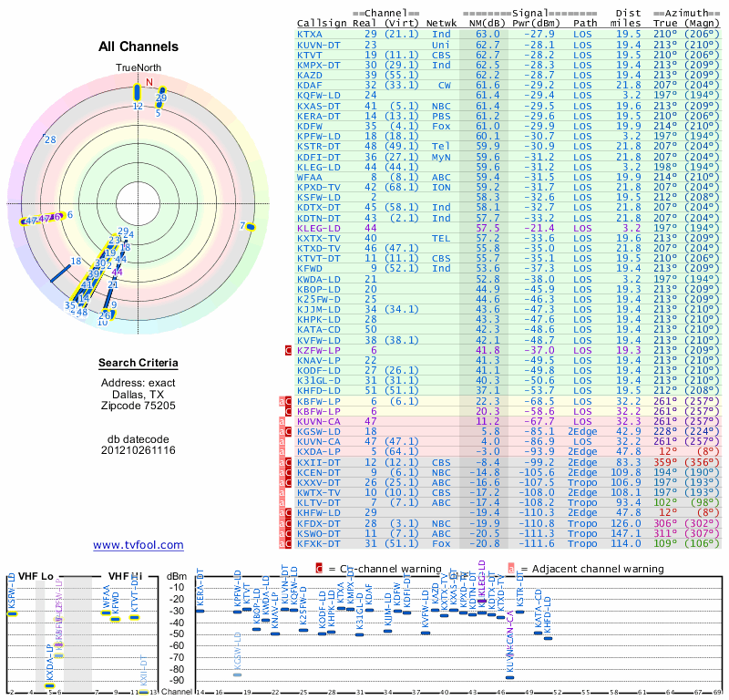Select the KFXK-DT callsign in last row
Screen dimensions: 729x700
click(318, 543)
